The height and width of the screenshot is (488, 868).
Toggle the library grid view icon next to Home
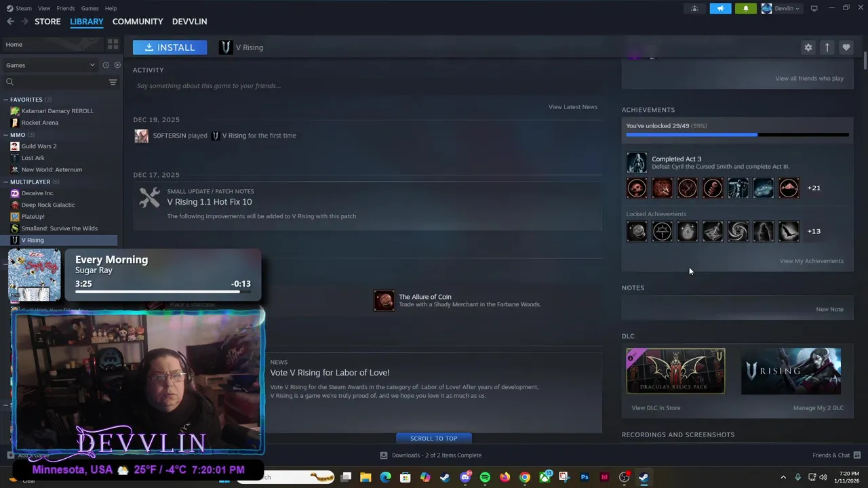(113, 44)
